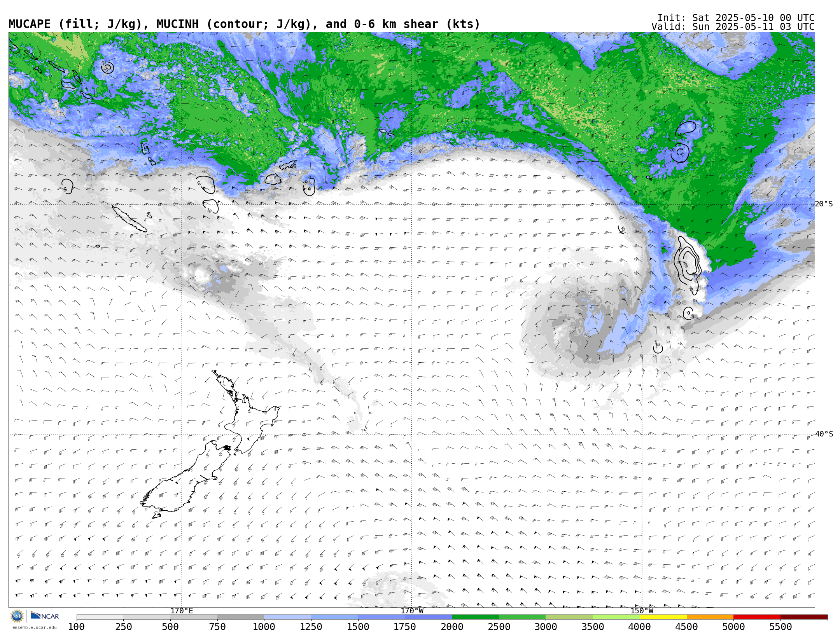Pick the blue 1500–1750 colorbar segment

[x=381, y=617]
